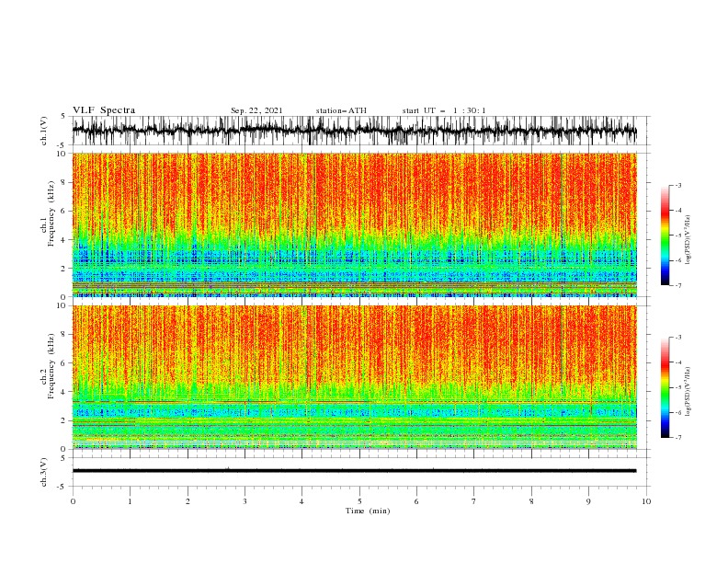
Task: Click the ch.2 colorbar log(PSD) label
Action: [x=688, y=392]
